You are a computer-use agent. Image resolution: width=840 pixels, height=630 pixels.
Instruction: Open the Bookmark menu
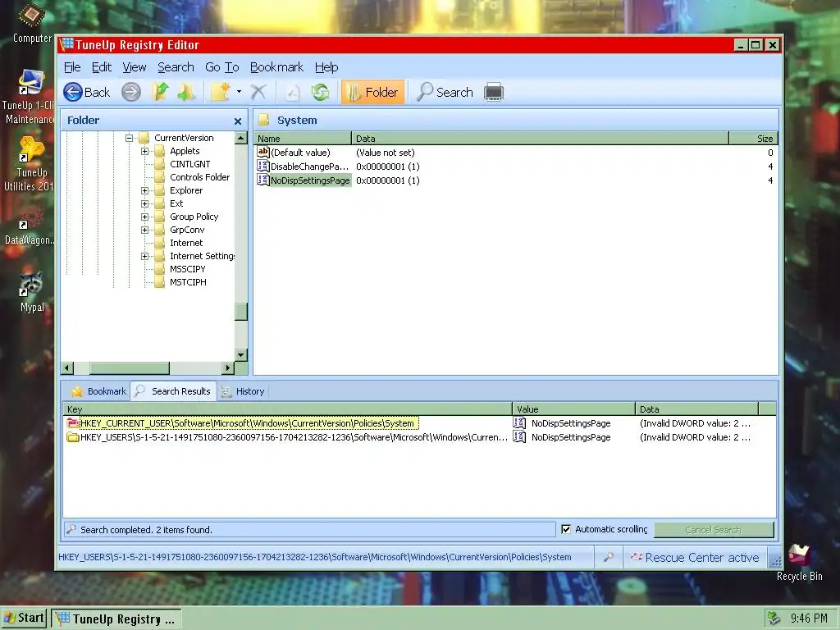(x=276, y=67)
